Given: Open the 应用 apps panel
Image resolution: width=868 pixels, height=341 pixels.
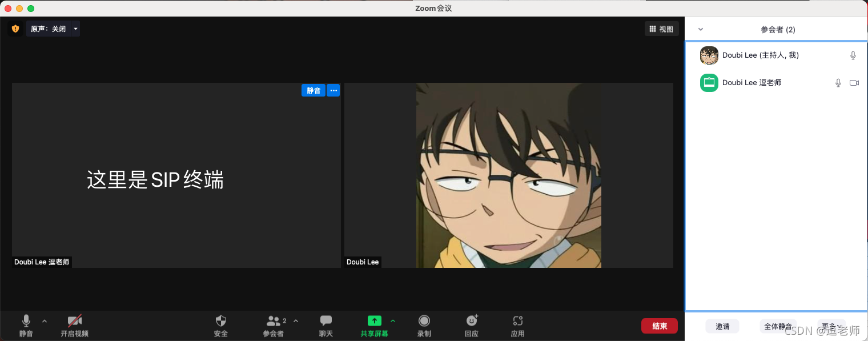Looking at the screenshot, I should 518,326.
